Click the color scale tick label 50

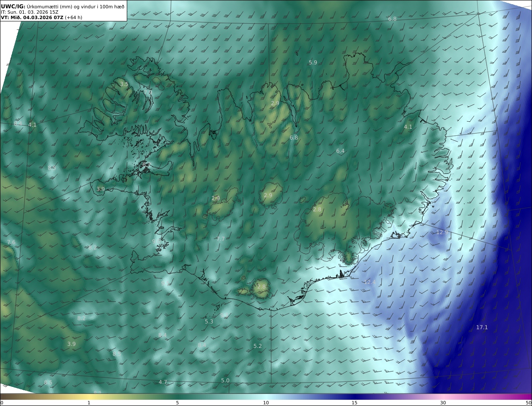coord(528,403)
